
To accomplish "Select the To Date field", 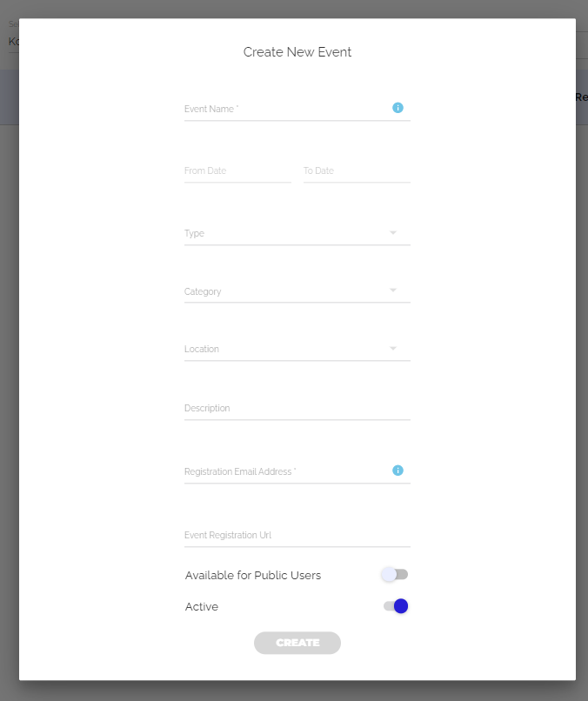I will (357, 171).
